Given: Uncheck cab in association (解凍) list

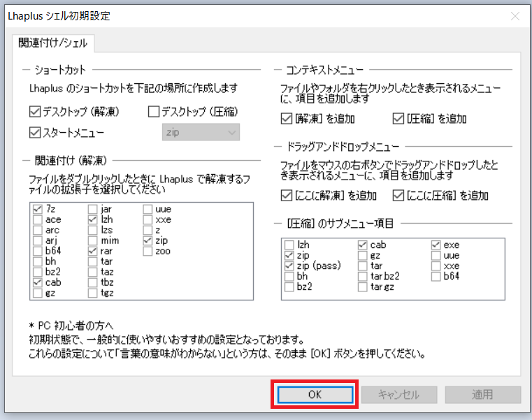Looking at the screenshot, I should click(38, 282).
